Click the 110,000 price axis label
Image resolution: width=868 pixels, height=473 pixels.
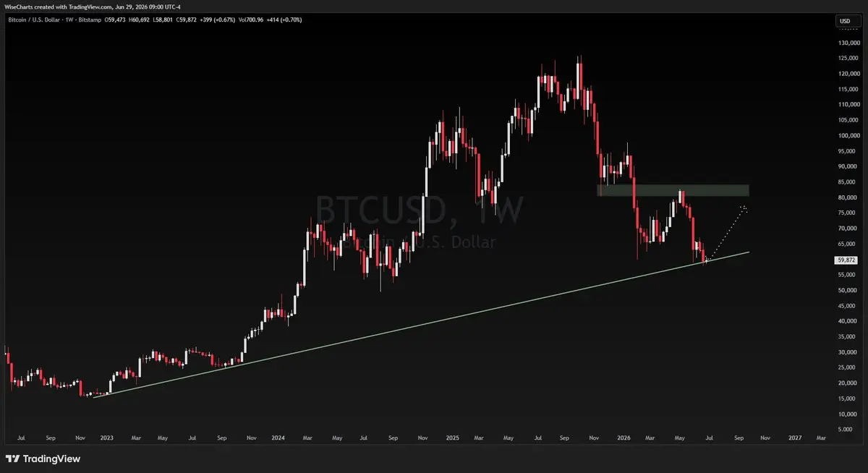pyautogui.click(x=848, y=105)
